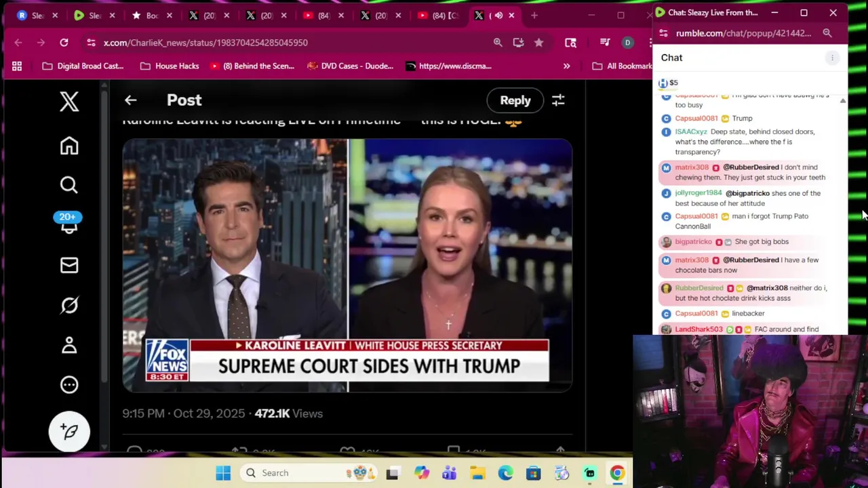Go to Home in X sidebar
This screenshot has width=868, height=488.
pos(69,146)
